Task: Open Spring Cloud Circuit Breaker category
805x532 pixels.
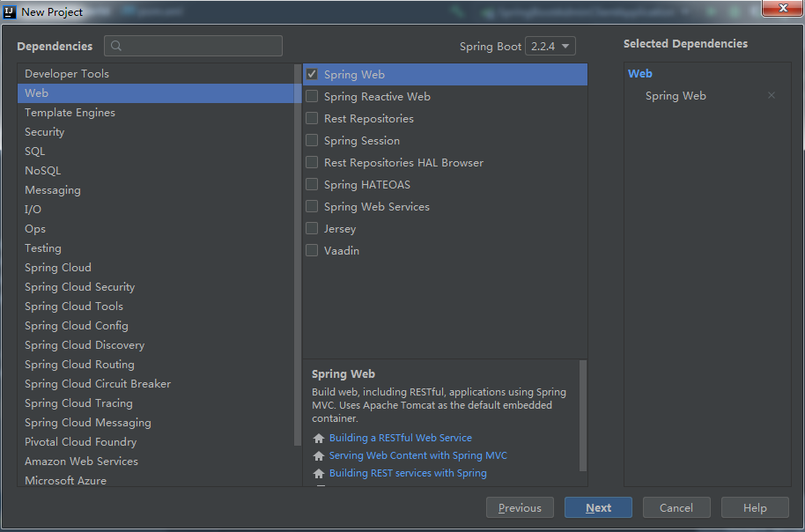Action: click(156, 384)
